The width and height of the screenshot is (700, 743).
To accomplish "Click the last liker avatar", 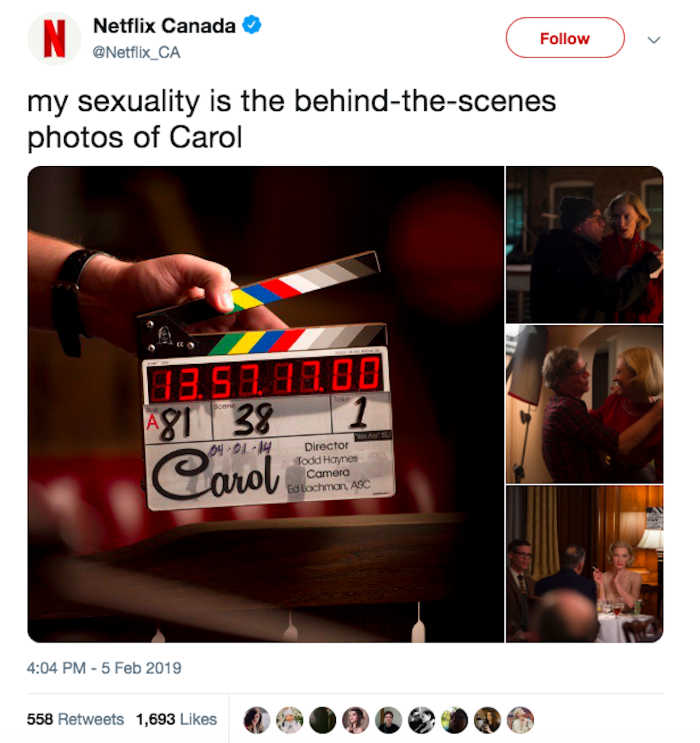I will 520,720.
